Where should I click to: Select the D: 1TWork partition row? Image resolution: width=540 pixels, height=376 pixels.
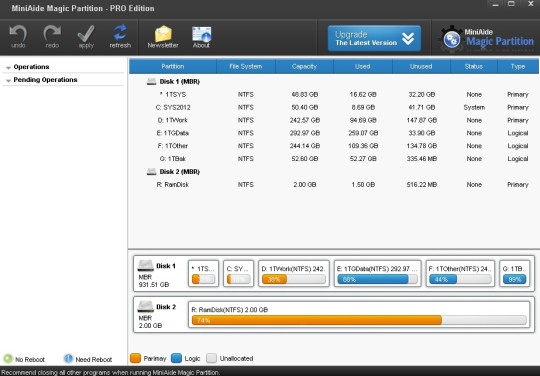point(334,120)
